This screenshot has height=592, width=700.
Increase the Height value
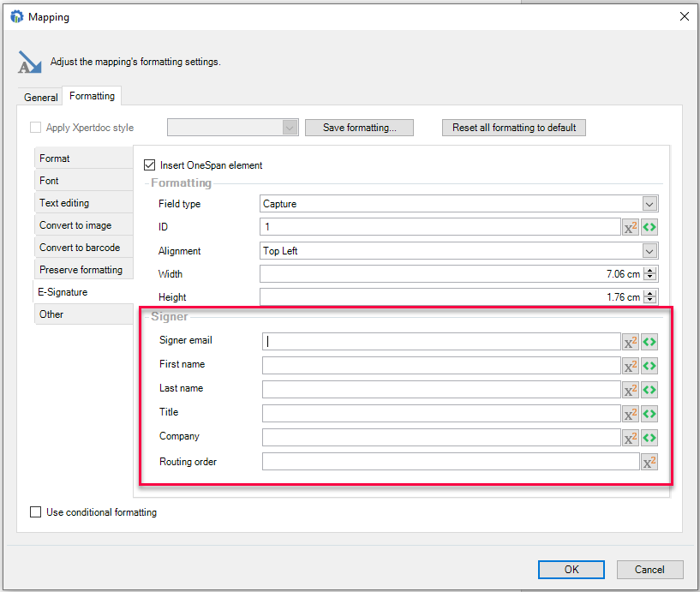coord(650,293)
